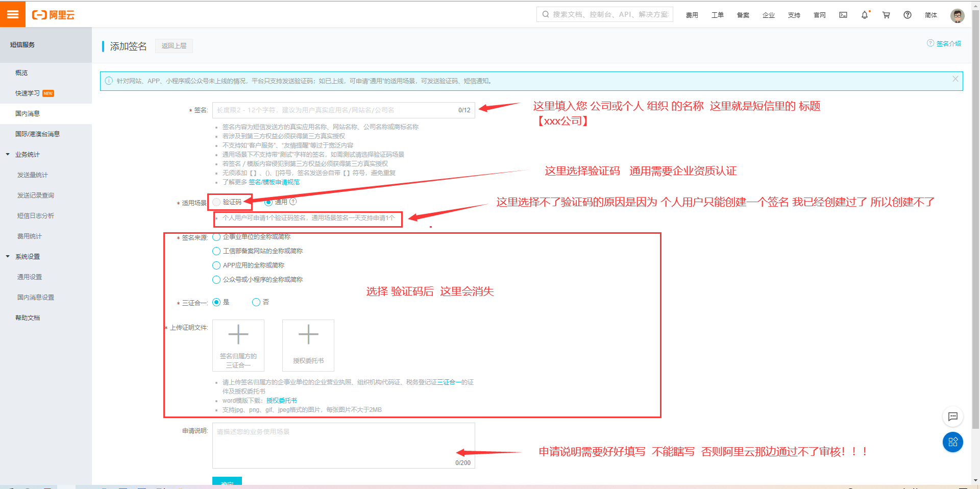This screenshot has width=980, height=489.
Task: Choose 工信部备案网站的全称或简称 option
Action: [216, 251]
